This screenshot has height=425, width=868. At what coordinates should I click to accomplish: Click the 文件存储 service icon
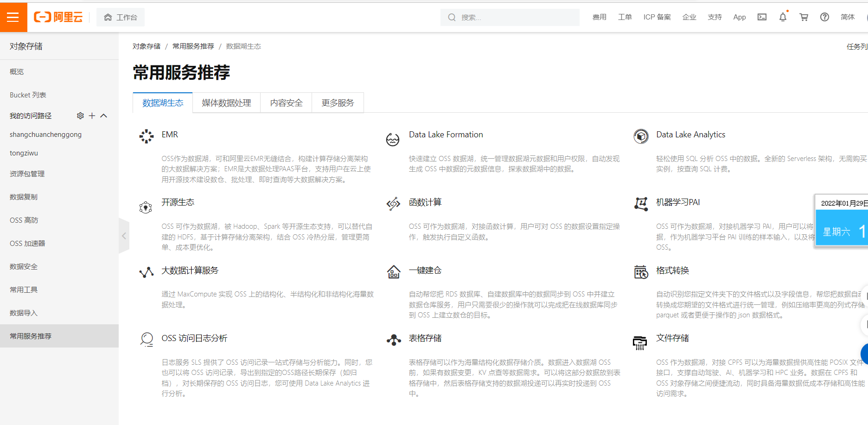pos(640,343)
